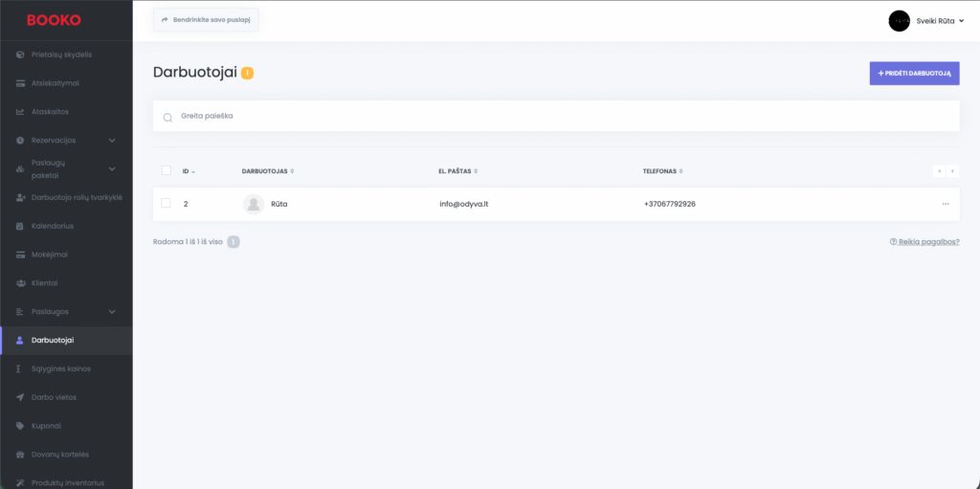Click the Darbo vietos location arrow icon

click(21, 397)
